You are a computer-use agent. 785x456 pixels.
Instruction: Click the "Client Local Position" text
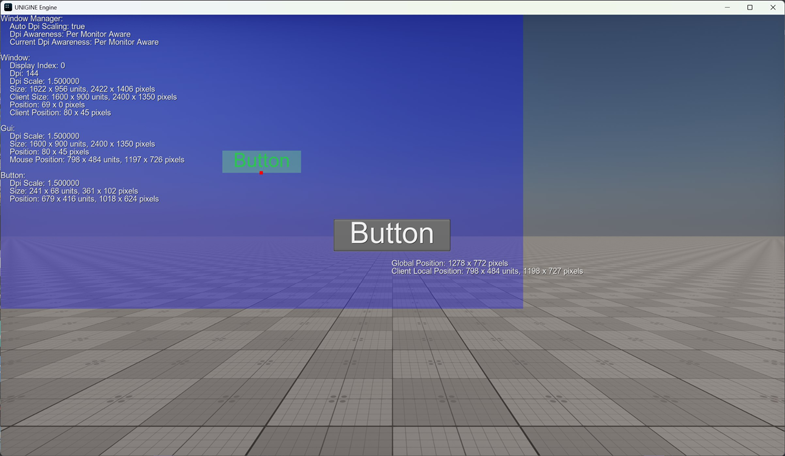[487, 271]
